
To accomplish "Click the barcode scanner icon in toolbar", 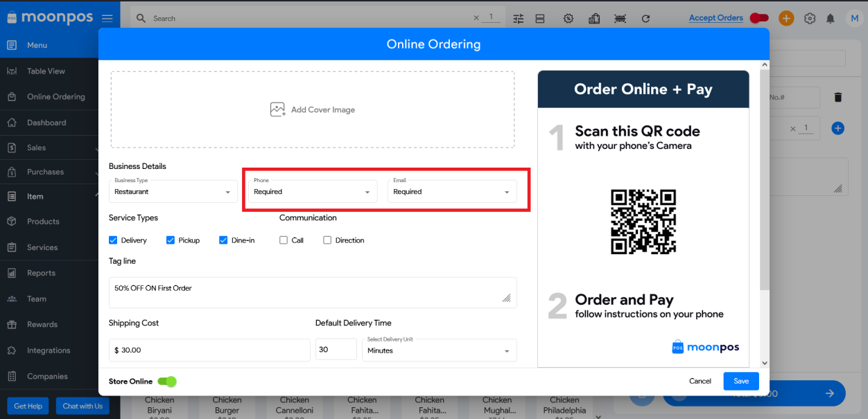I will [620, 19].
